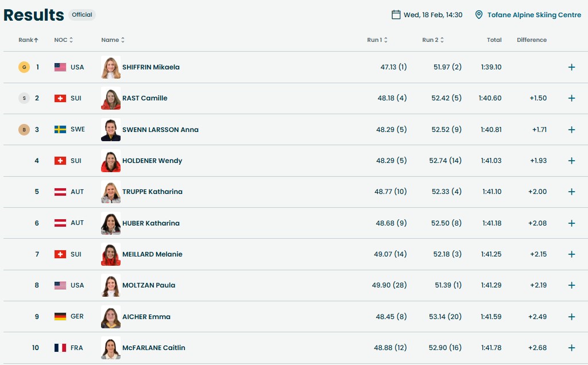Open RAST Camille athlete profile
The height and width of the screenshot is (365, 588).
pyautogui.click(x=145, y=98)
